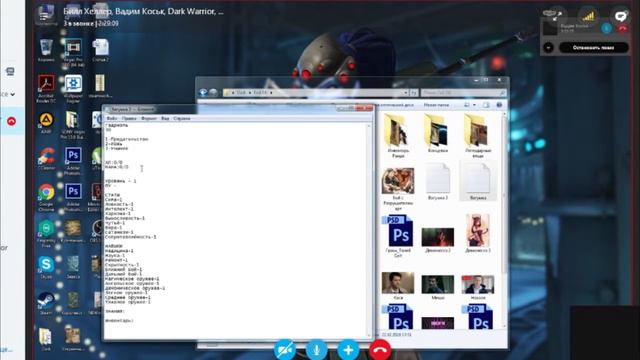Click red hang-up button in sharing overlay
The height and width of the screenshot is (360, 640).
click(622, 28)
